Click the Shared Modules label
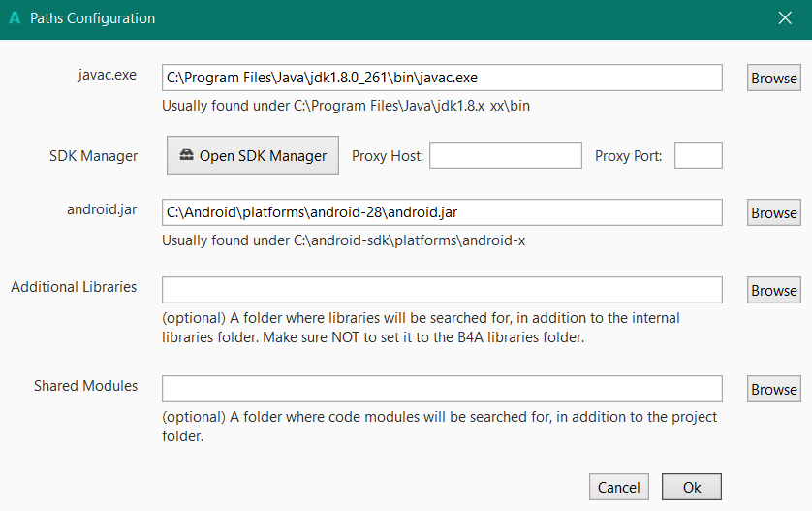Viewport: 812px width, 511px height. point(85,385)
